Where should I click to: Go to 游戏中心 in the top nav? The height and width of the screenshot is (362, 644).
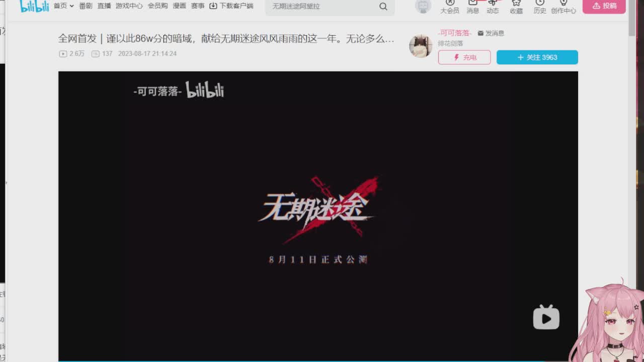[x=129, y=6]
